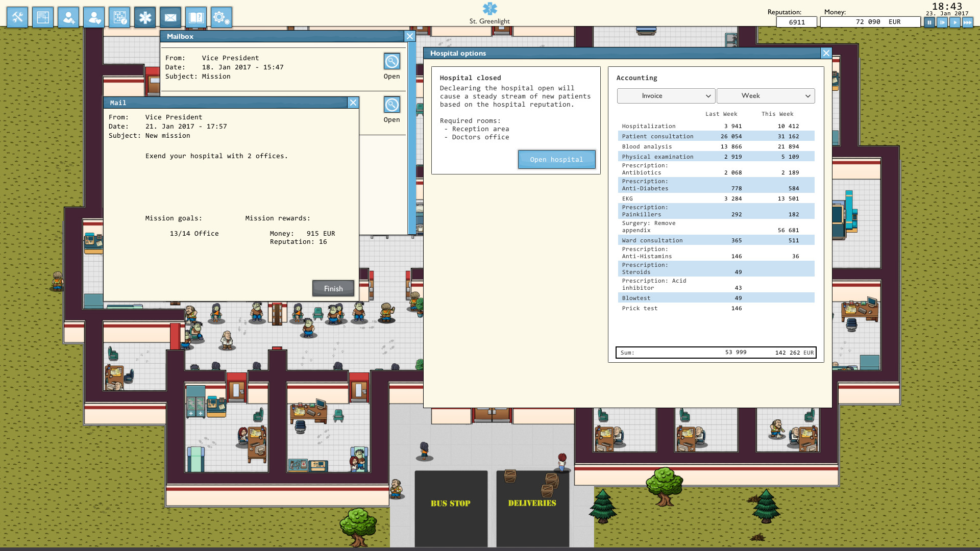
Task: Open the 18. Jan Mission mail
Action: click(391, 62)
